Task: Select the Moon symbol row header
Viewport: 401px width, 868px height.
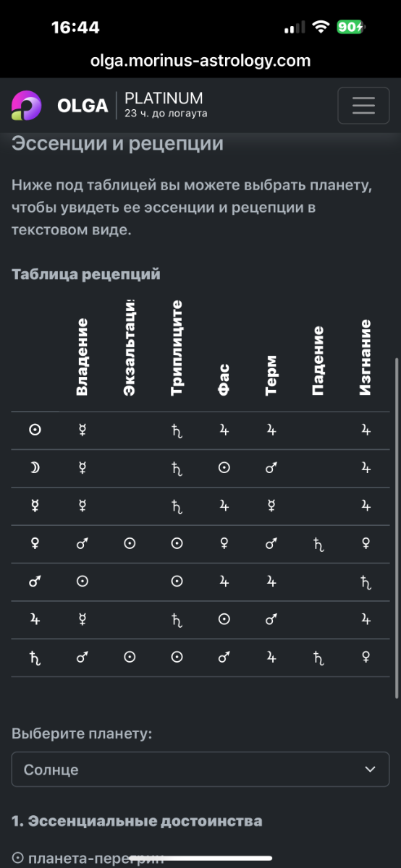Action: tap(35, 468)
